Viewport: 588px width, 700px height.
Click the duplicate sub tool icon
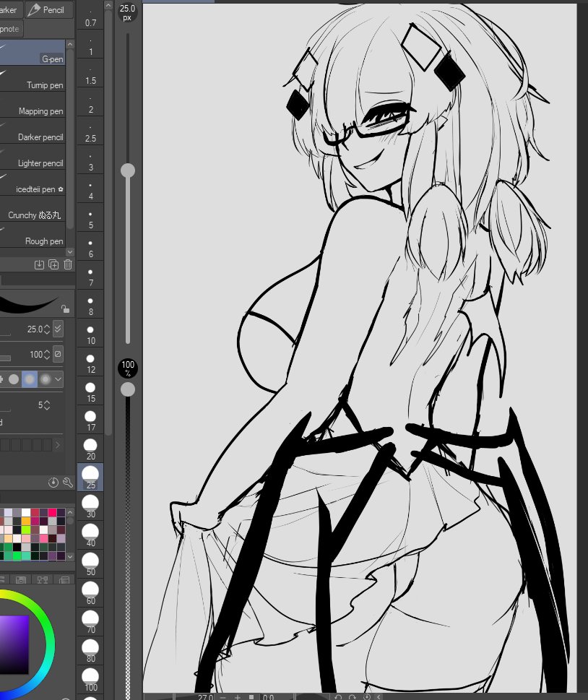coord(53,264)
